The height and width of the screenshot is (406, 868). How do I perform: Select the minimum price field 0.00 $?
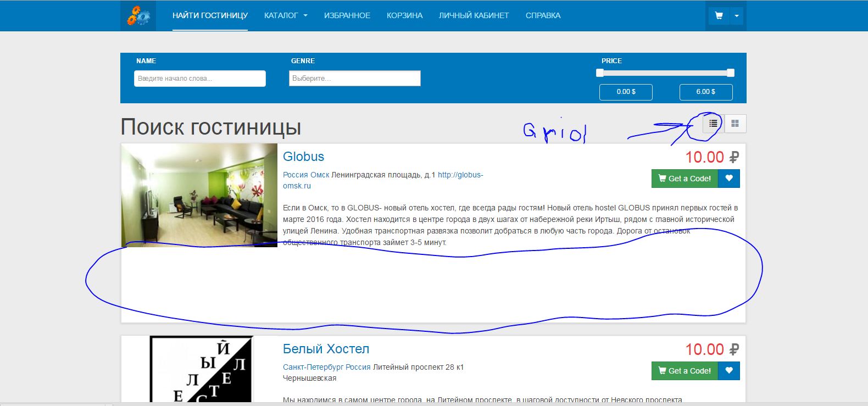(626, 92)
